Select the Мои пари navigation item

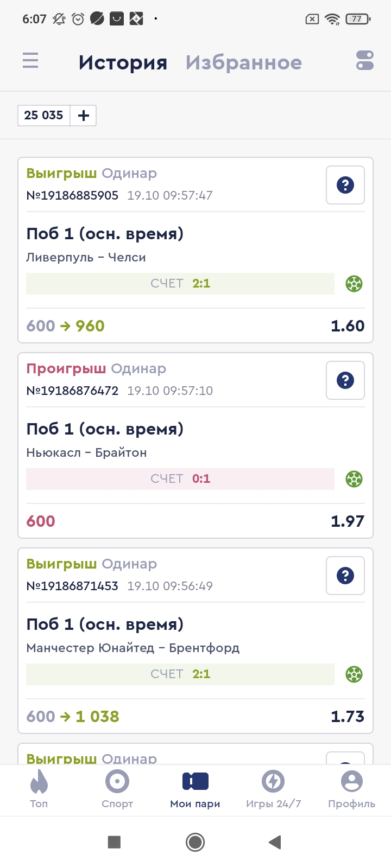coord(195,788)
